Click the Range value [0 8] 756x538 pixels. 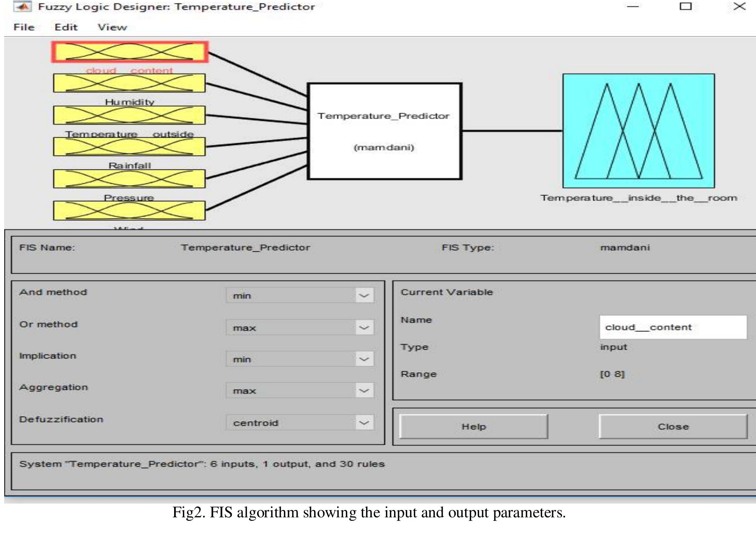click(x=612, y=374)
